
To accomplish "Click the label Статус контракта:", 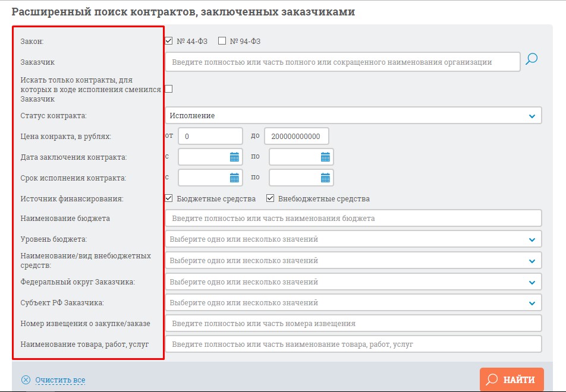I will click(54, 116).
